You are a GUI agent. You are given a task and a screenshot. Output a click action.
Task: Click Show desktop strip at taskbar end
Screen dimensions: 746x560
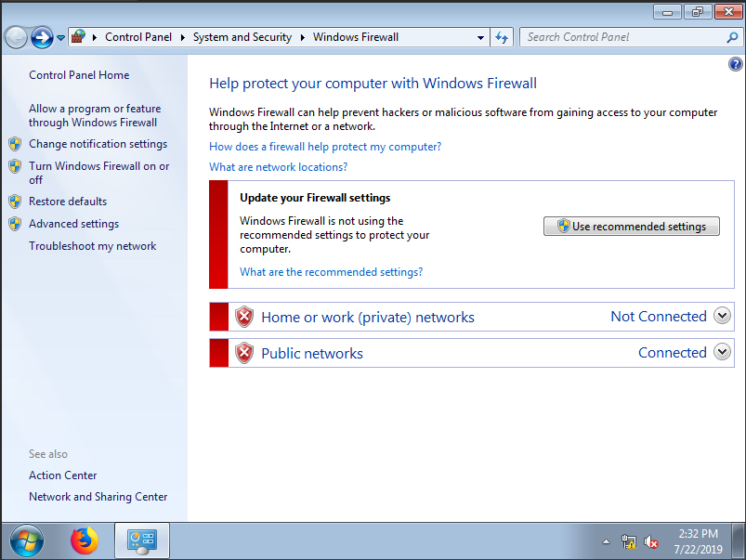click(x=739, y=541)
